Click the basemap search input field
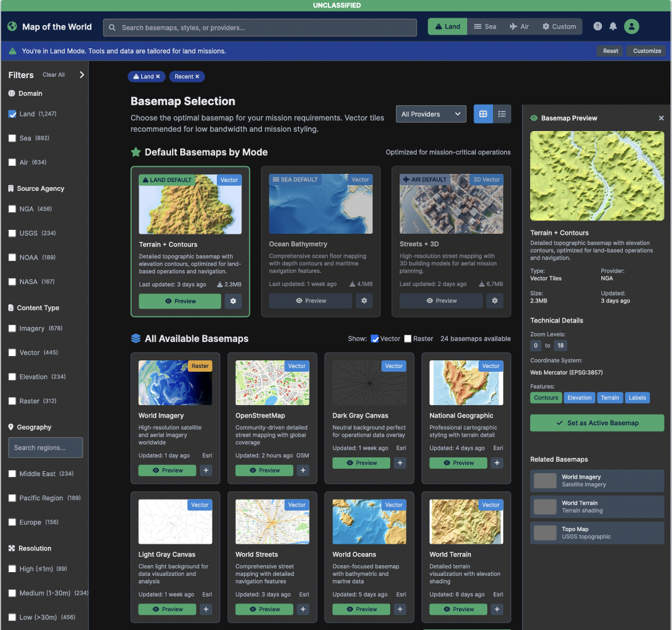 [x=260, y=28]
